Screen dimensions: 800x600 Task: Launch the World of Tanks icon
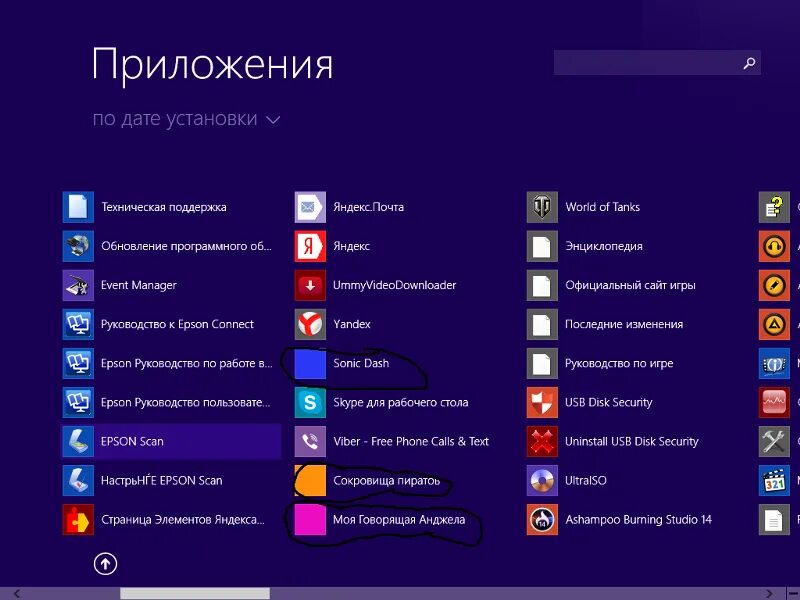pyautogui.click(x=542, y=207)
